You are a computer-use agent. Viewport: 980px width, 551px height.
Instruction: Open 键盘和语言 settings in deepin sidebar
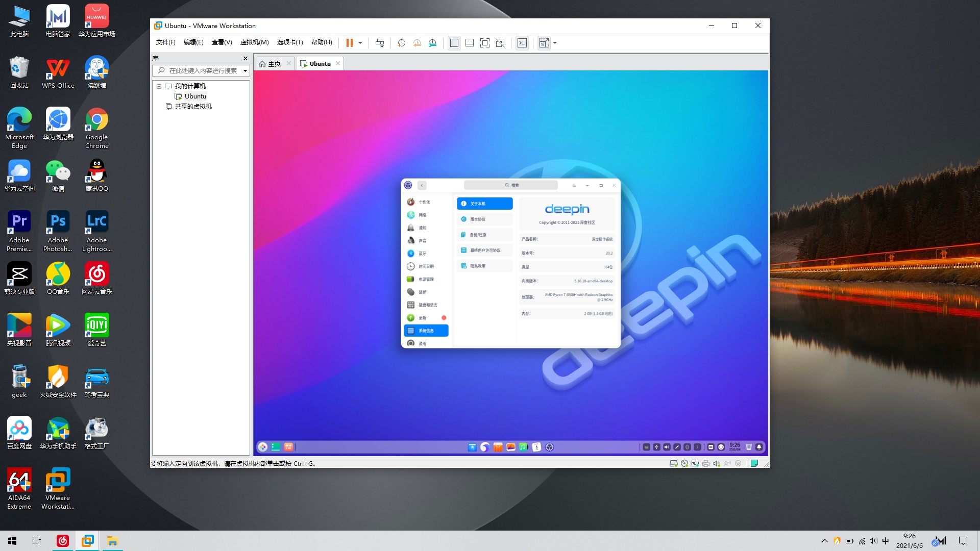(426, 305)
